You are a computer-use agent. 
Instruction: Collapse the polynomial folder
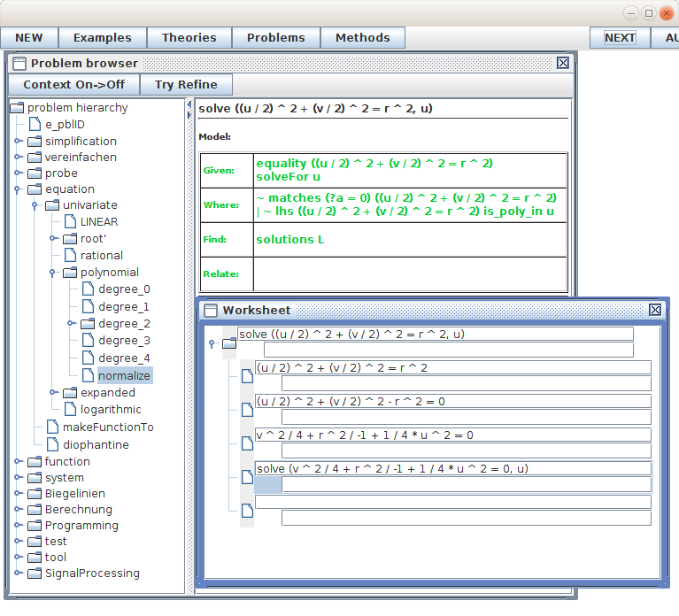coord(52,273)
